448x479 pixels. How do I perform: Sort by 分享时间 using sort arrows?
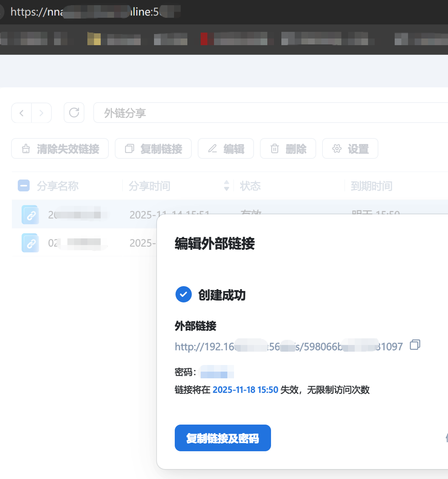227,185
